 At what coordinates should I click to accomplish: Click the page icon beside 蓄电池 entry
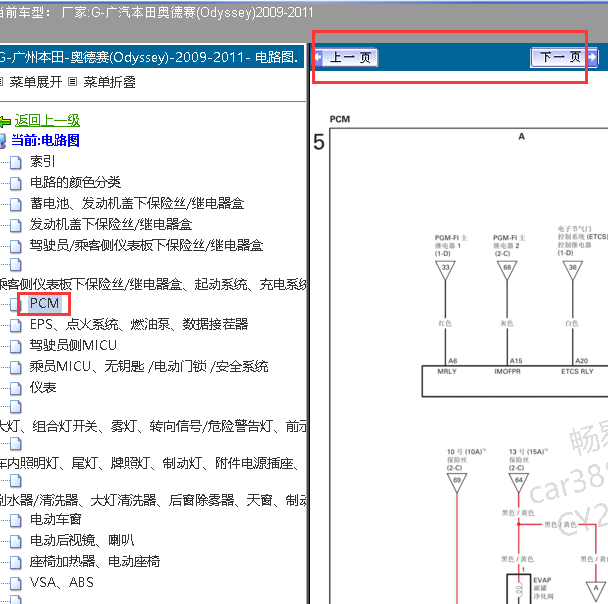16,204
